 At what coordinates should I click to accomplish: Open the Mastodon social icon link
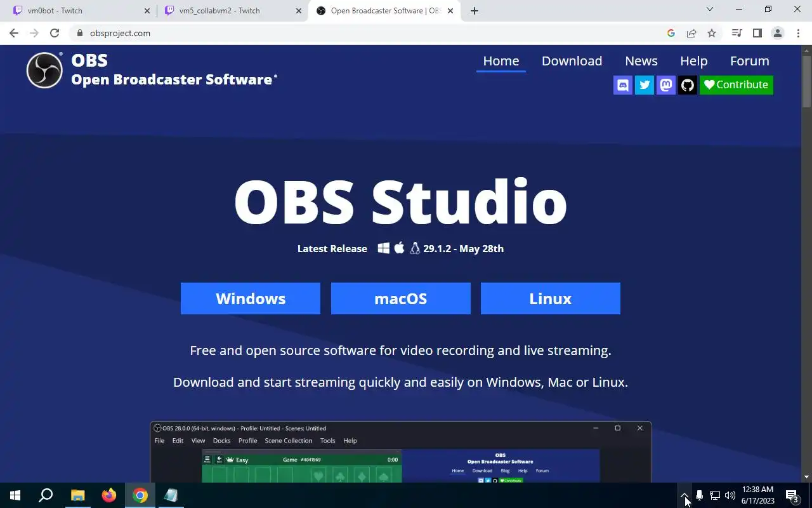[x=666, y=85]
